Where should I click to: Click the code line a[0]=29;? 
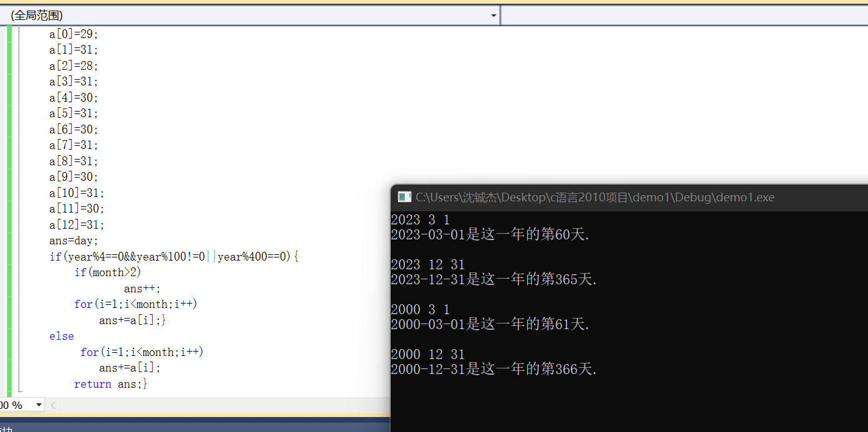click(74, 34)
